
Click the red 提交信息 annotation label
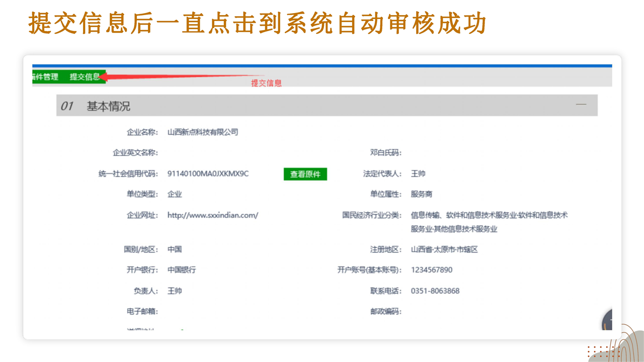266,83
